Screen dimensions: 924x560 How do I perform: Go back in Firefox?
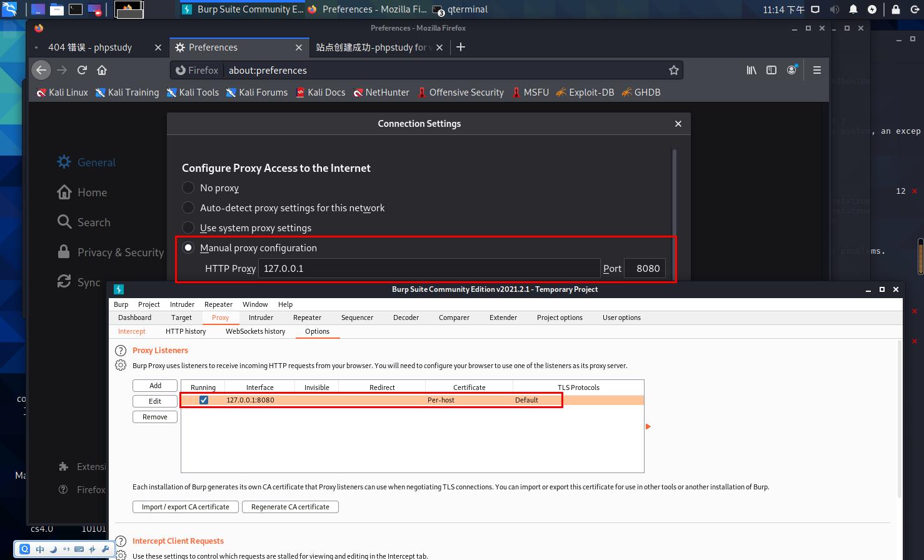pos(41,70)
